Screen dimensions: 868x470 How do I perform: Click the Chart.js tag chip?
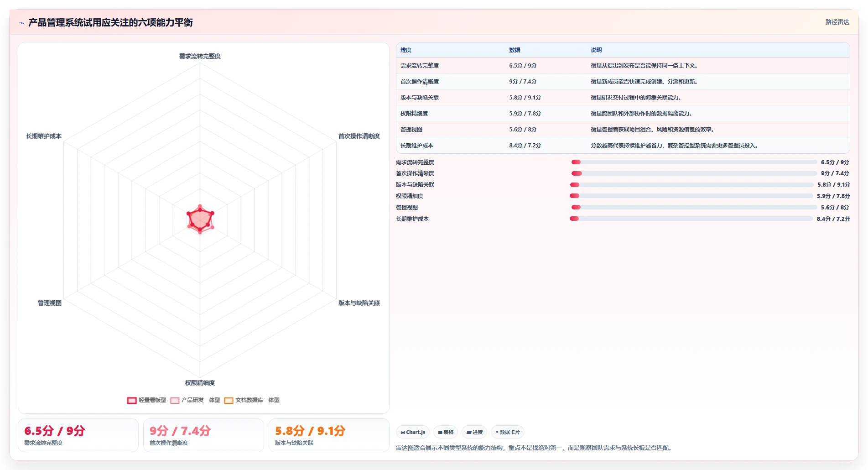[x=413, y=432]
